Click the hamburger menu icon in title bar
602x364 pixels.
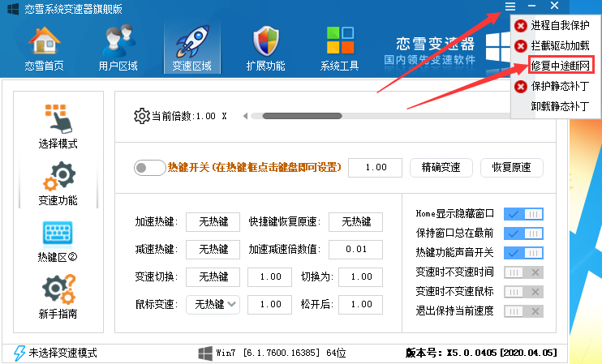tap(510, 6)
